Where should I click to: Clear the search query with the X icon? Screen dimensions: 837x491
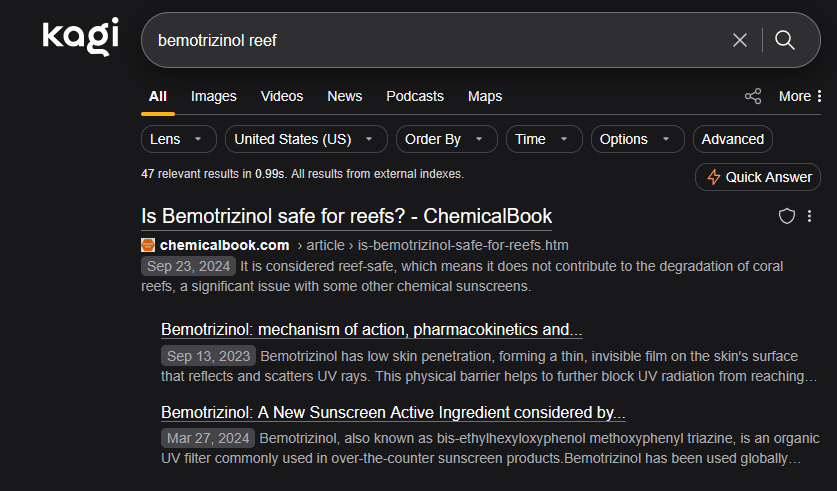tap(740, 40)
